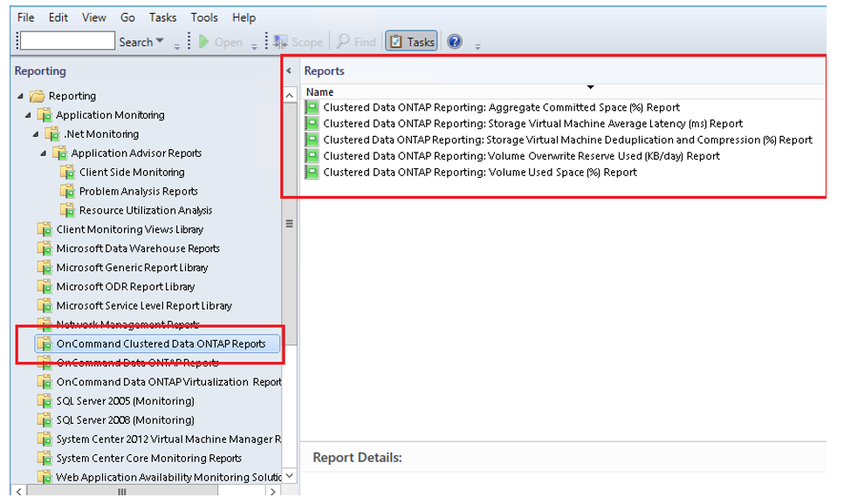This screenshot has height=504, width=844.
Task: Open the Help menu
Action: coord(244,17)
